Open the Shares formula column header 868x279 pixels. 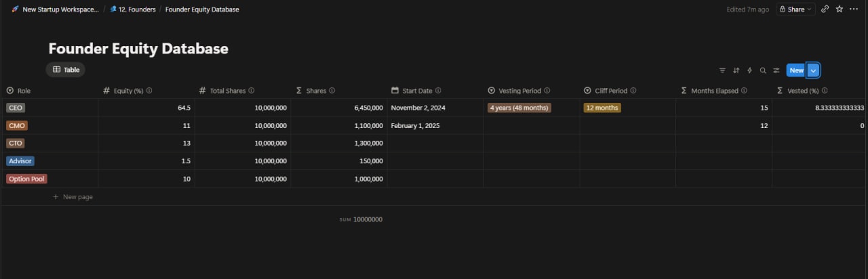(x=339, y=91)
